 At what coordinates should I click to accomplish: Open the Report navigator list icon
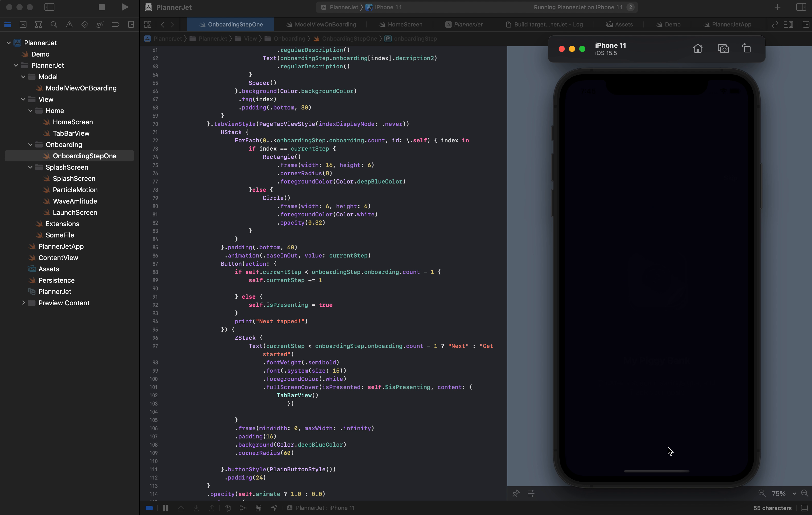[131, 24]
